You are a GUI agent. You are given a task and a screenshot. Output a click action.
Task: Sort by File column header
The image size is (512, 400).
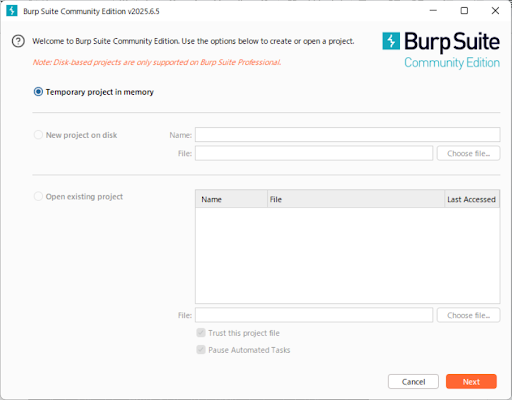pos(356,199)
